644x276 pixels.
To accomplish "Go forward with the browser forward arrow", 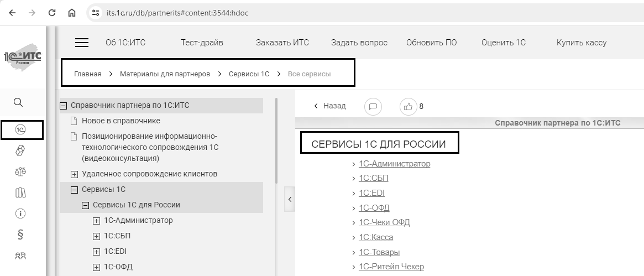I will click(x=32, y=13).
